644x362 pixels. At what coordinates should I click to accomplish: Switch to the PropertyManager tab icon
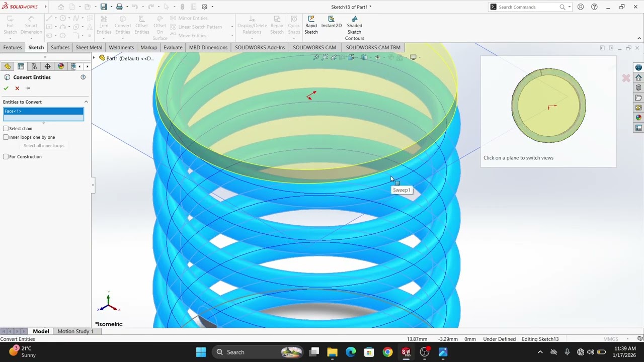point(21,66)
